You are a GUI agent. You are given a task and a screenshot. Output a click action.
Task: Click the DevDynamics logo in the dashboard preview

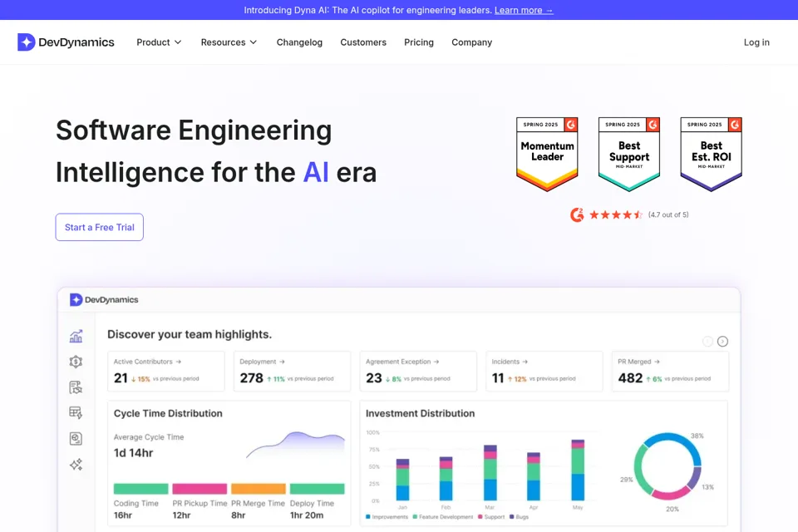tap(104, 300)
